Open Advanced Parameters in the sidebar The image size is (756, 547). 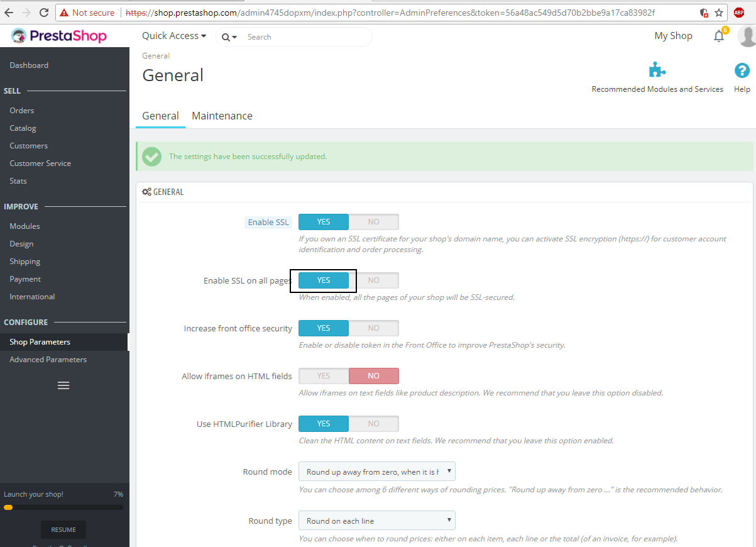coord(48,360)
